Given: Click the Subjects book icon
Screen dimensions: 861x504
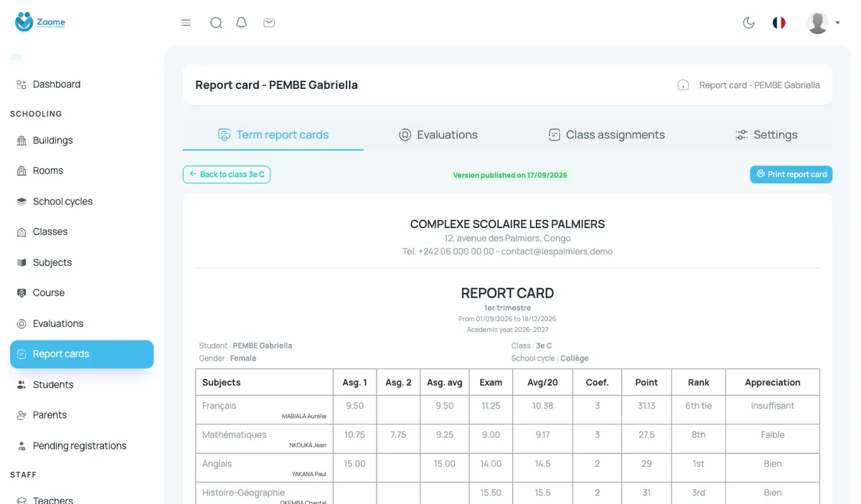Looking at the screenshot, I should [x=22, y=262].
